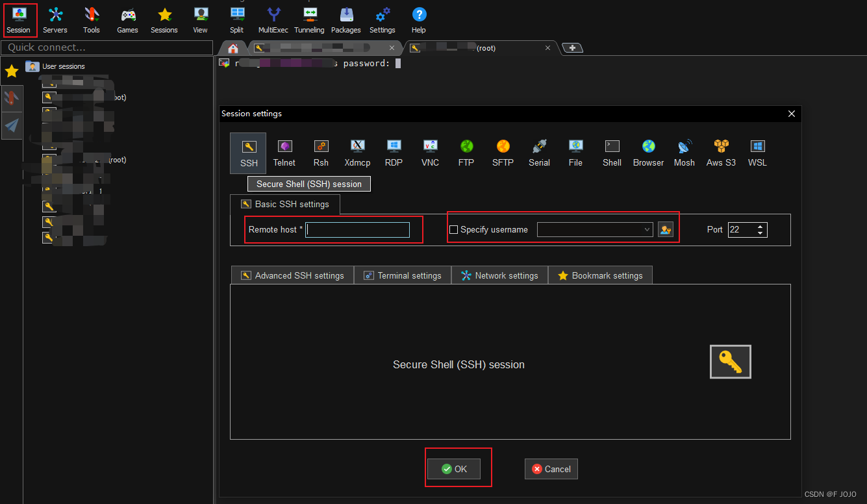Open the sidebar tools knife tab

(12, 98)
